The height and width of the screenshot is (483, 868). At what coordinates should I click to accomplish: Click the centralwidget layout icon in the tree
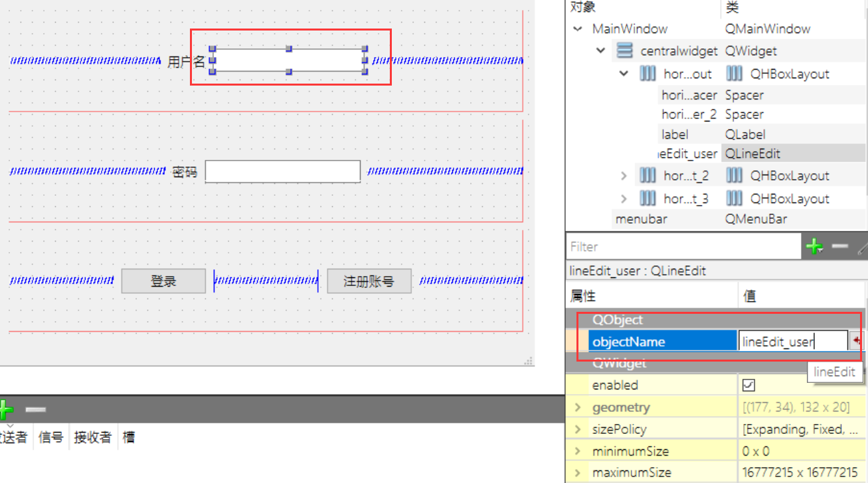click(x=624, y=50)
